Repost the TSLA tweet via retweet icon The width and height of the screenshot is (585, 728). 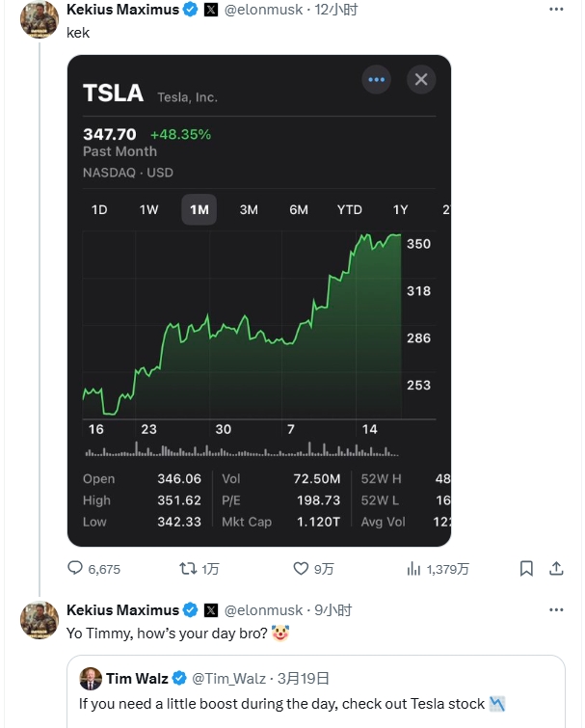point(189,569)
